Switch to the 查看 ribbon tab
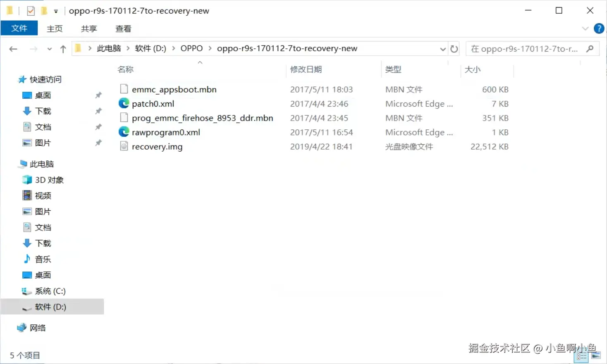607x364 pixels. pos(123,29)
